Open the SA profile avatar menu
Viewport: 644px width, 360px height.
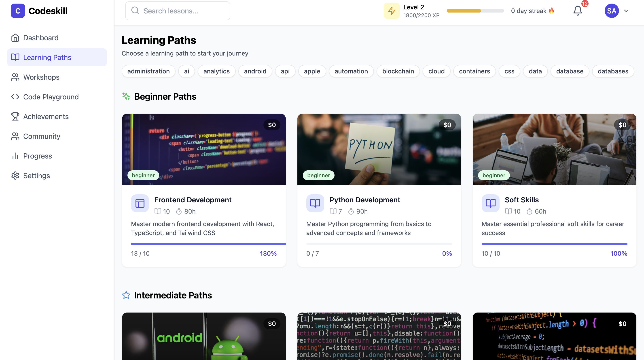tap(612, 11)
